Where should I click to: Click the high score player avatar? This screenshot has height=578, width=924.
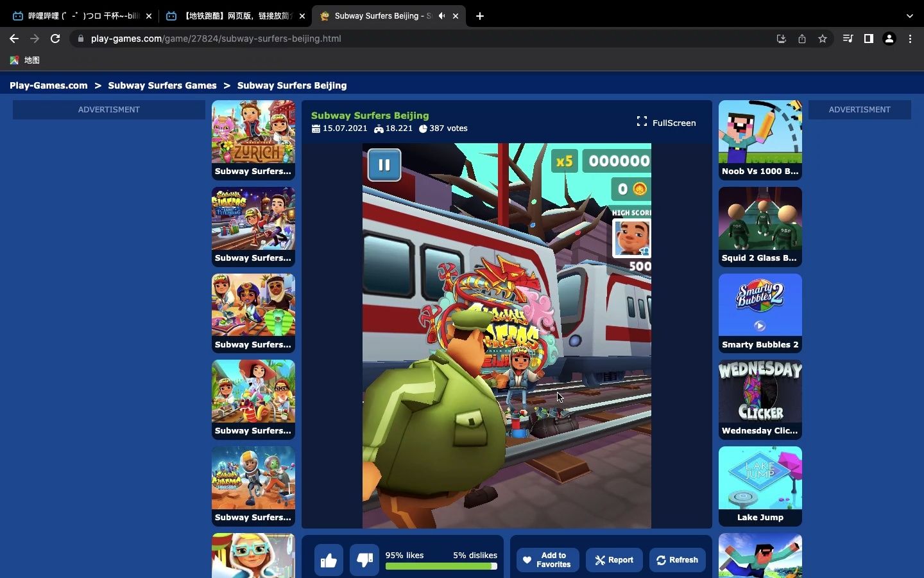coord(632,238)
